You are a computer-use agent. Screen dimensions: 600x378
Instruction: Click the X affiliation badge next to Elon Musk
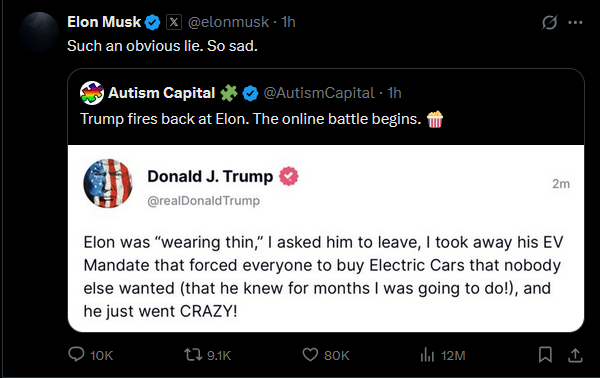point(174,22)
